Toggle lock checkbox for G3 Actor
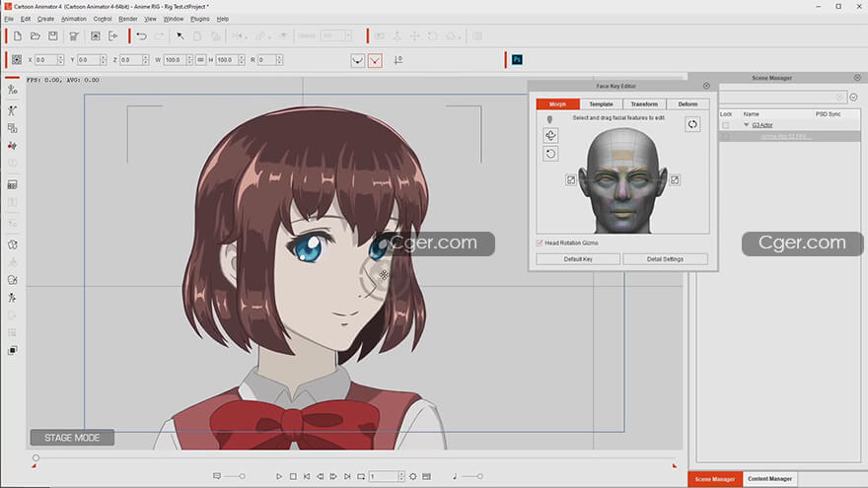 pos(726,125)
